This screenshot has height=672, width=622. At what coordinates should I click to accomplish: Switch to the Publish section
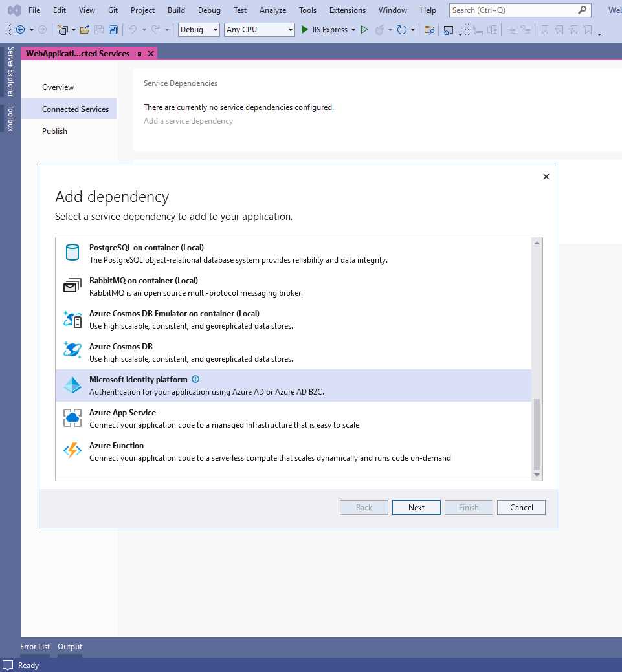point(54,131)
